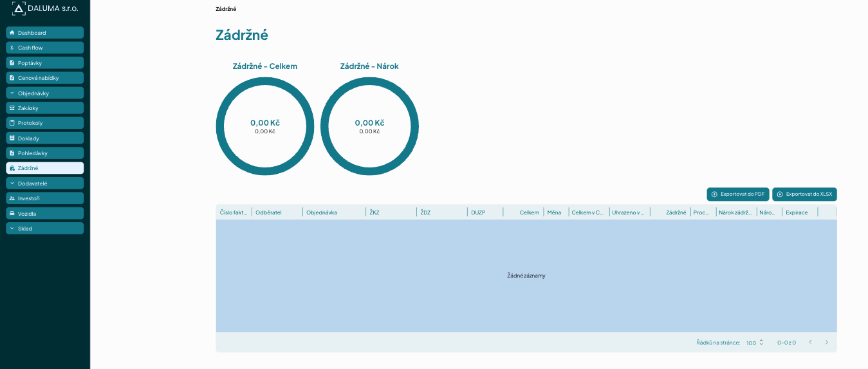Expand the Dodavatelé sidebar section
The width and height of the screenshot is (868, 369).
(45, 184)
